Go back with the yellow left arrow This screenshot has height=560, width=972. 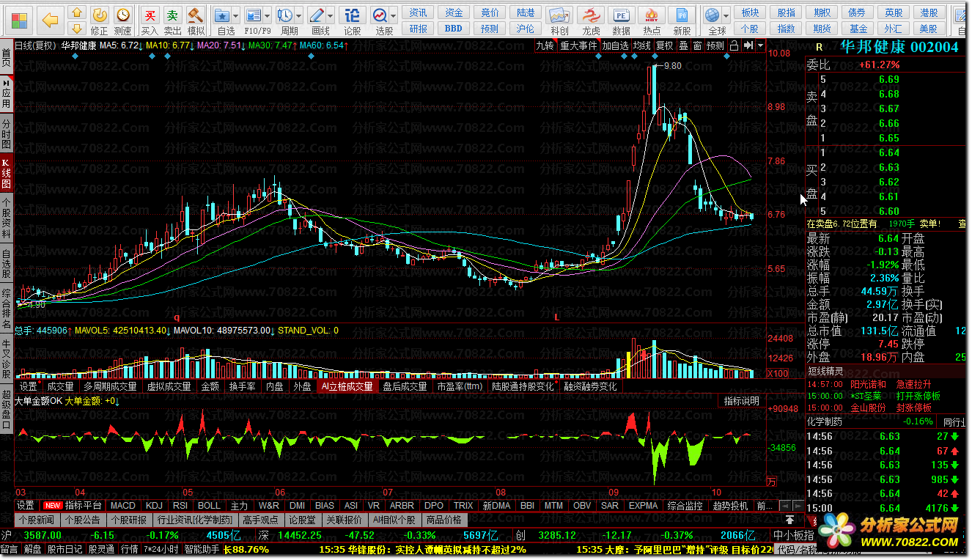click(50, 20)
